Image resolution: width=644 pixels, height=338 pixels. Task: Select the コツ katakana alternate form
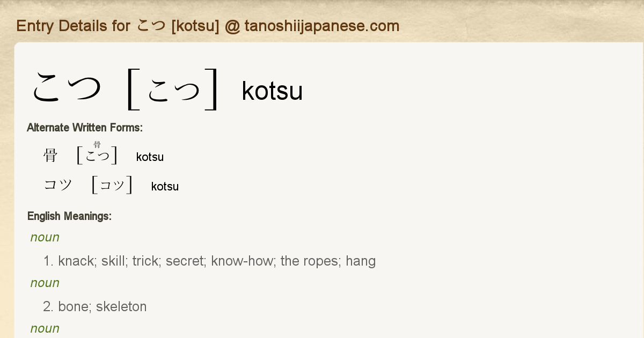(x=58, y=185)
